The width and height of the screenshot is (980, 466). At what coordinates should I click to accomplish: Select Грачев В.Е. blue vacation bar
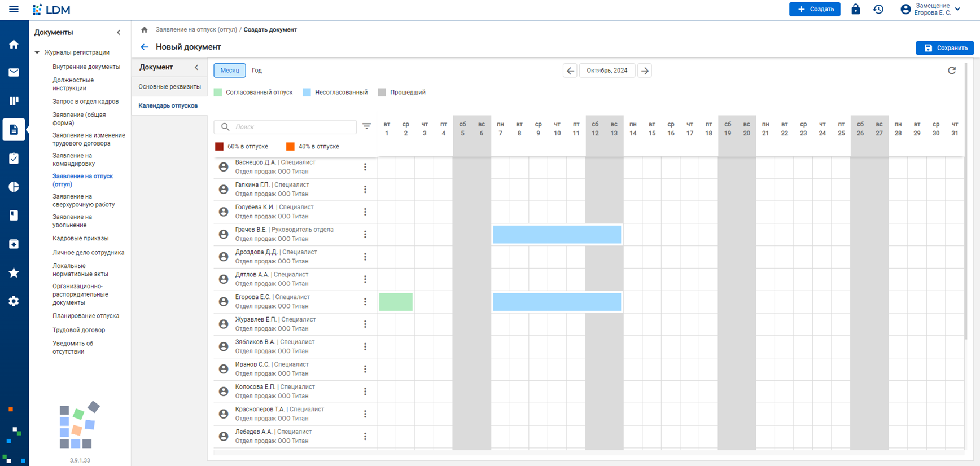pyautogui.click(x=557, y=235)
